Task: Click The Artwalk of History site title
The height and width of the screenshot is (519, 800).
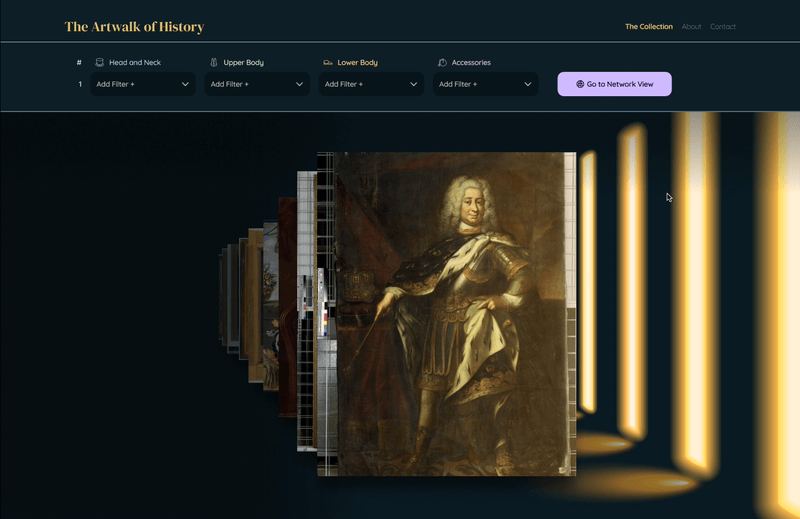Action: point(134,27)
